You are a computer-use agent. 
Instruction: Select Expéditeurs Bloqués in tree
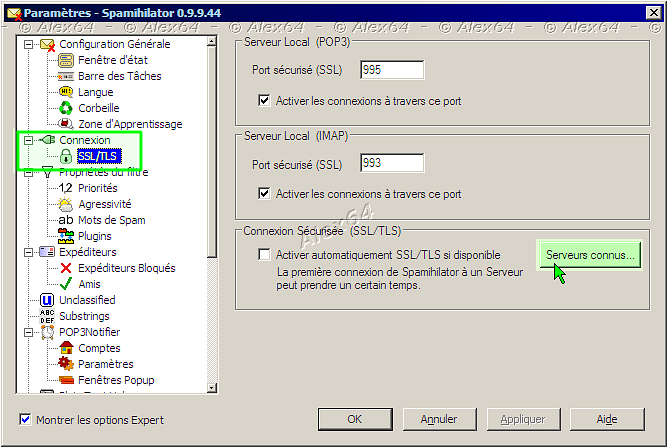pos(126,268)
